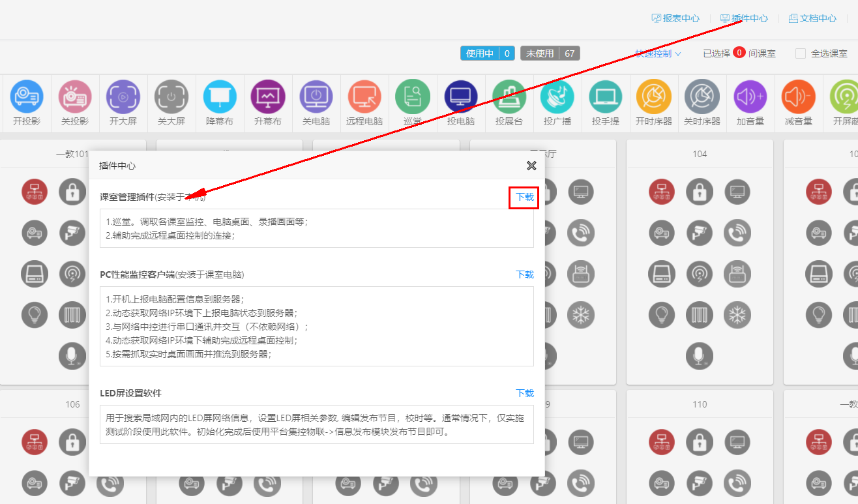
Task: Click the monitor icon in classroom 110
Action: tap(737, 442)
